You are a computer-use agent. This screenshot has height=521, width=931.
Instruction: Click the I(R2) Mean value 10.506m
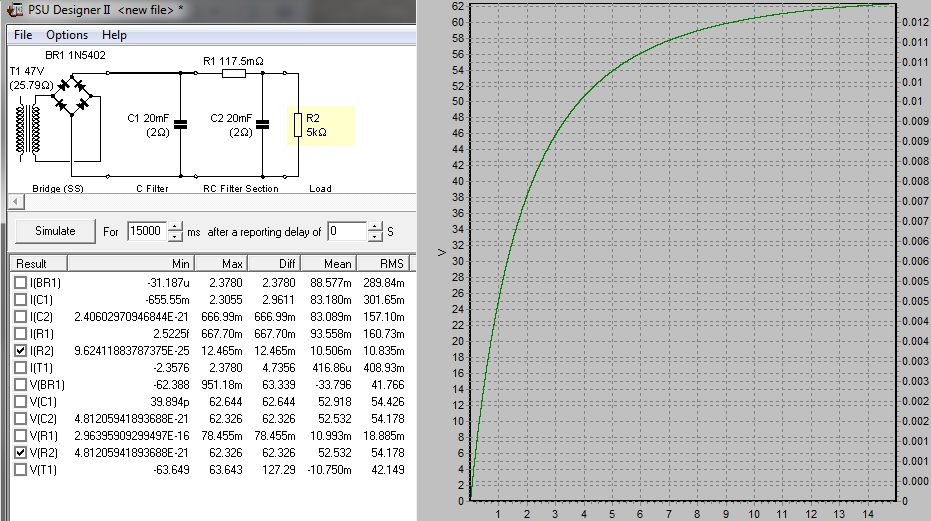[x=331, y=351]
